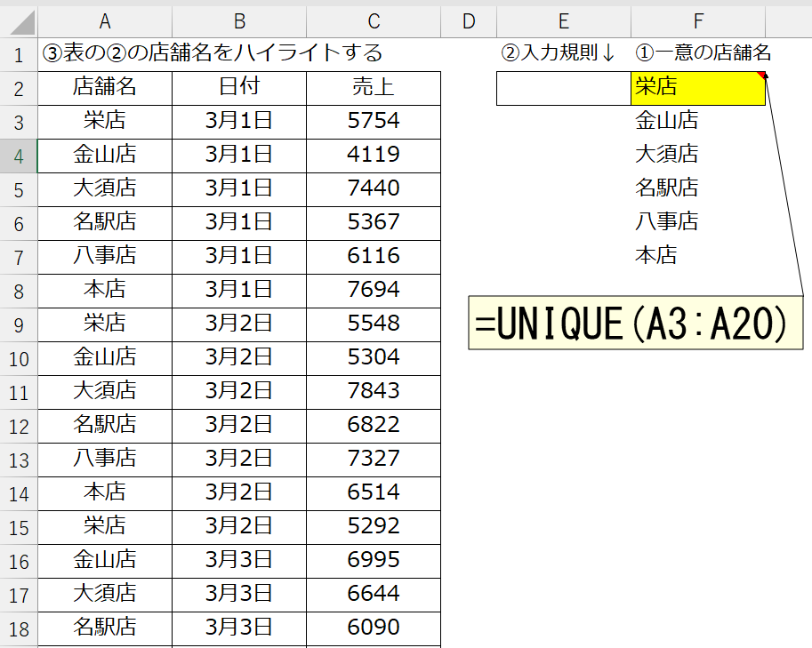Click cell with sales value 4119
This screenshot has width=812, height=648.
pos(374,156)
